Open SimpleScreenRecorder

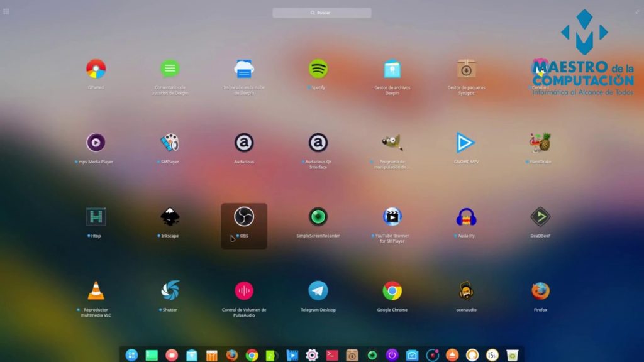click(x=318, y=217)
